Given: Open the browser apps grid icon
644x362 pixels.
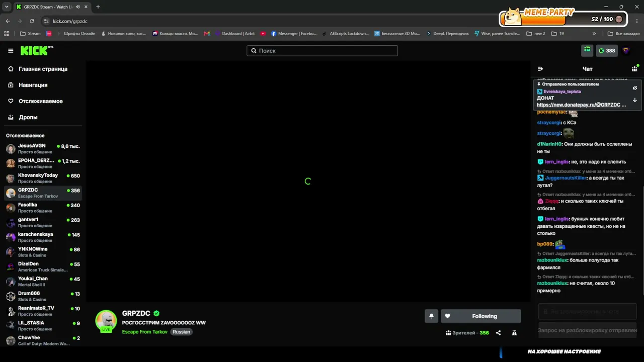Looking at the screenshot, I should [7, 34].
